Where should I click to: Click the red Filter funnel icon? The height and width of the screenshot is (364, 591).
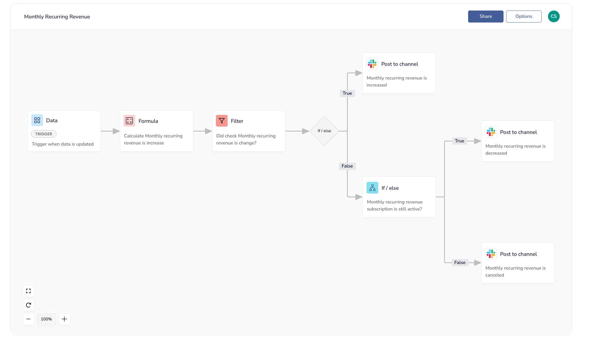pos(221,121)
